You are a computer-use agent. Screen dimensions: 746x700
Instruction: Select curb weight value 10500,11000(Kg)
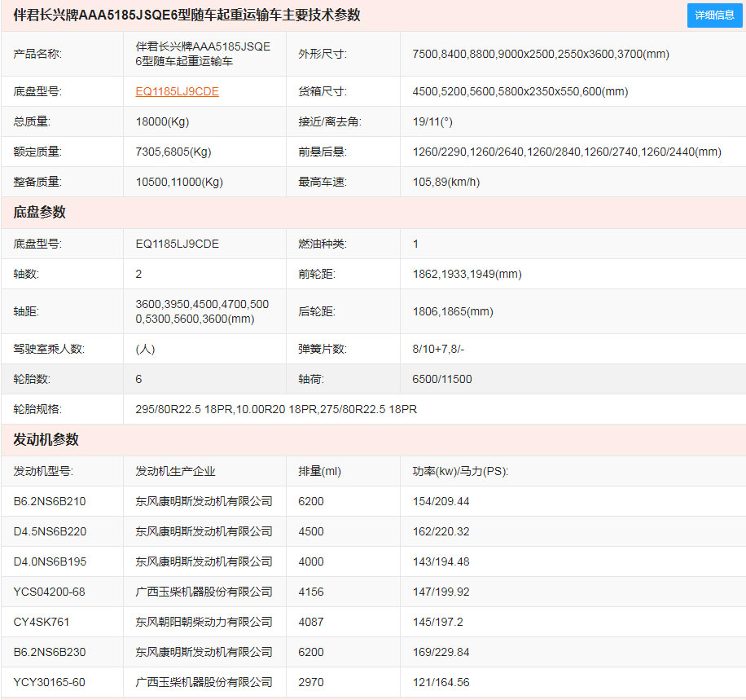(x=179, y=182)
